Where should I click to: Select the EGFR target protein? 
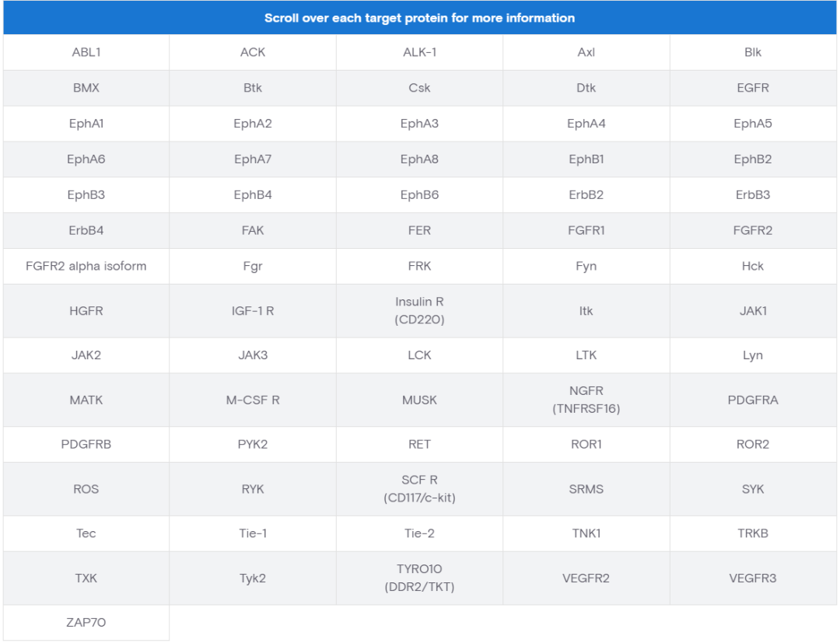[x=753, y=88]
